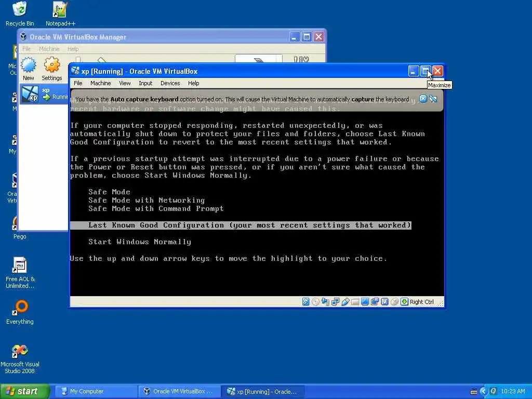Dismiss the auto capture keyboard notification

(x=423, y=99)
